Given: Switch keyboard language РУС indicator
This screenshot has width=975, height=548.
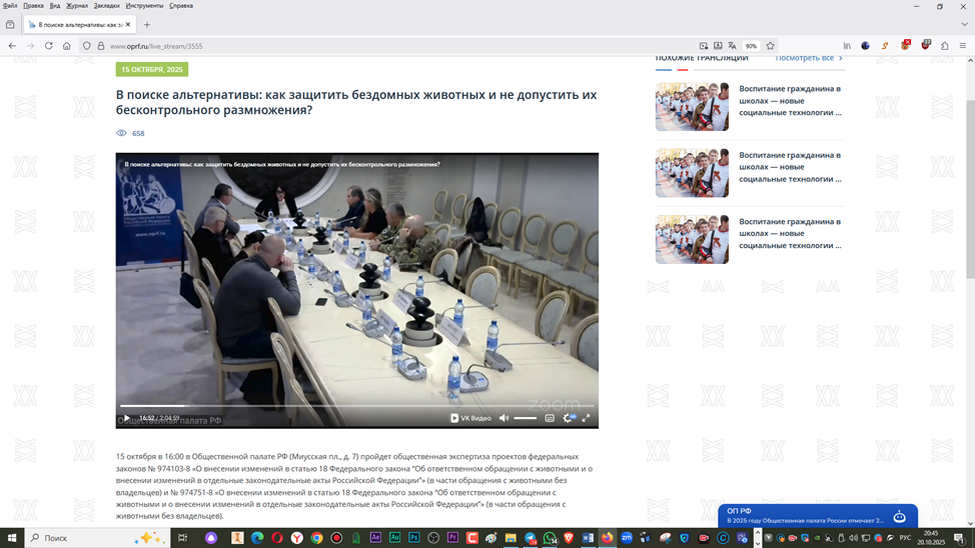Looking at the screenshot, I should click(x=905, y=537).
